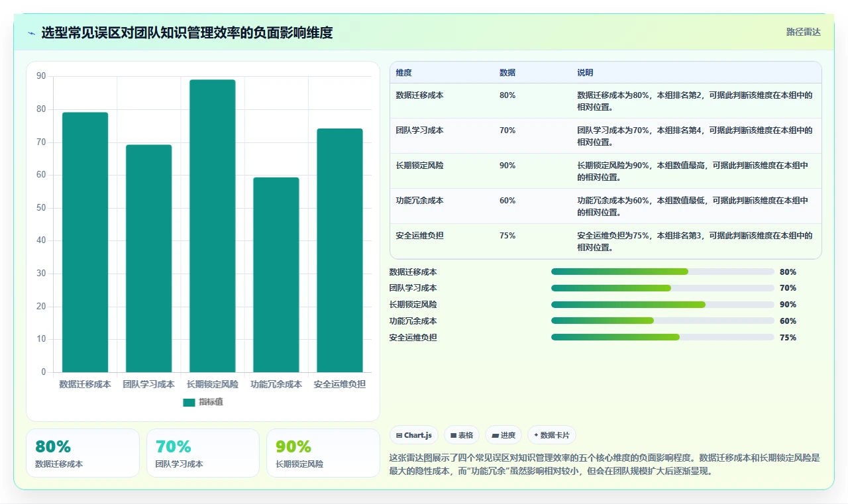Open the 70% 团队学习成本 stat card

203,453
